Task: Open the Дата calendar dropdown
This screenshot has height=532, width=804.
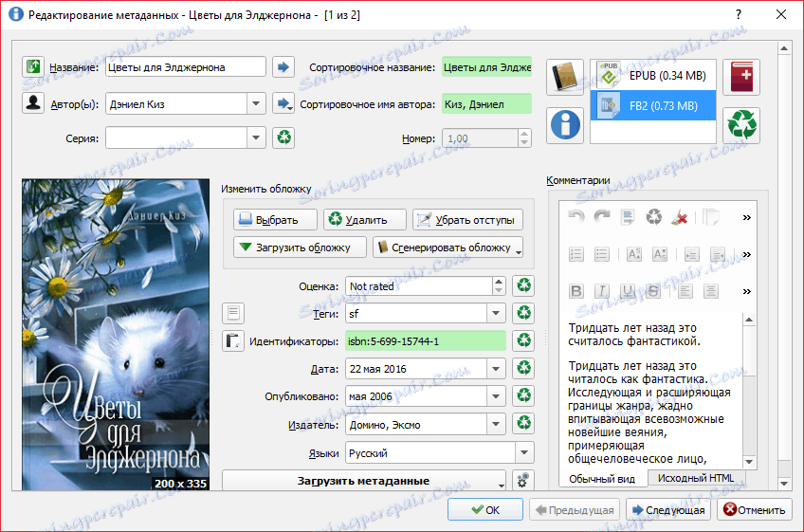Action: tap(496, 368)
